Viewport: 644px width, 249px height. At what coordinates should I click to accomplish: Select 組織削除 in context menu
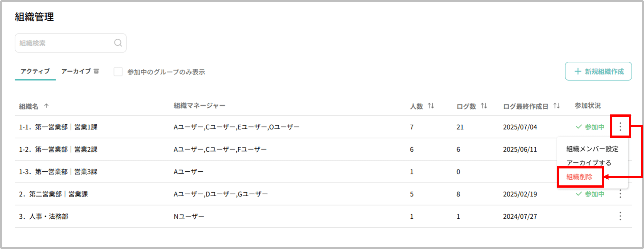point(579,177)
